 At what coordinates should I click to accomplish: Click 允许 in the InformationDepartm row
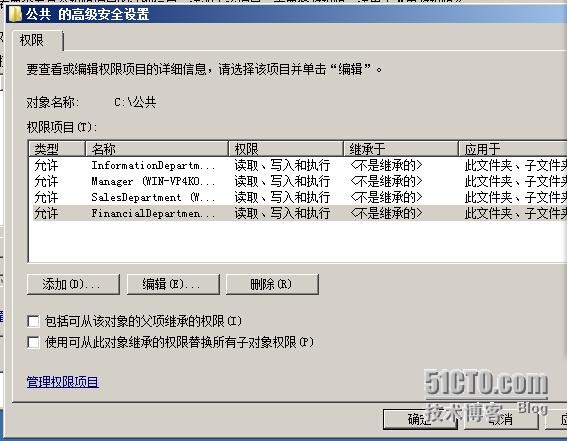coord(46,165)
